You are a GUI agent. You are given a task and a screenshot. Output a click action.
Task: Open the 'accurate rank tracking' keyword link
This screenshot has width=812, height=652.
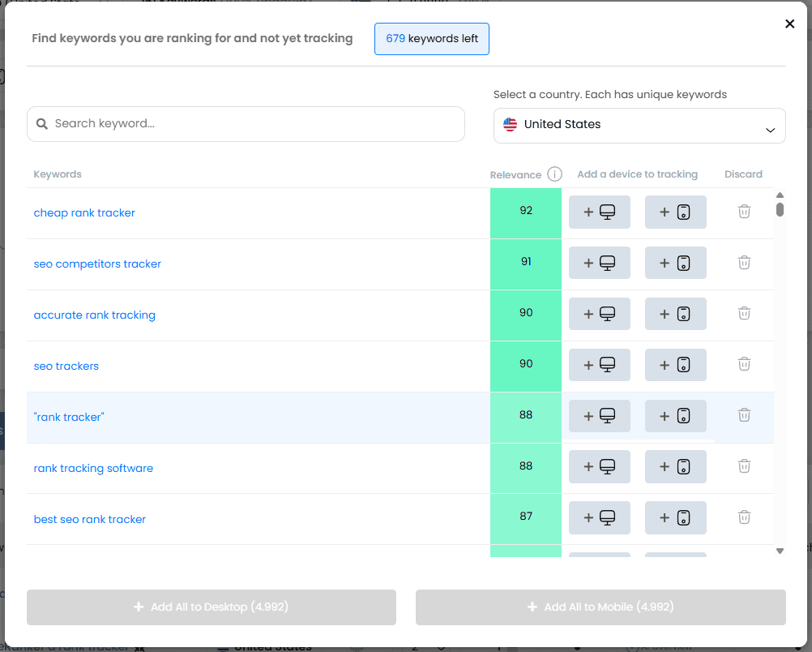click(94, 315)
